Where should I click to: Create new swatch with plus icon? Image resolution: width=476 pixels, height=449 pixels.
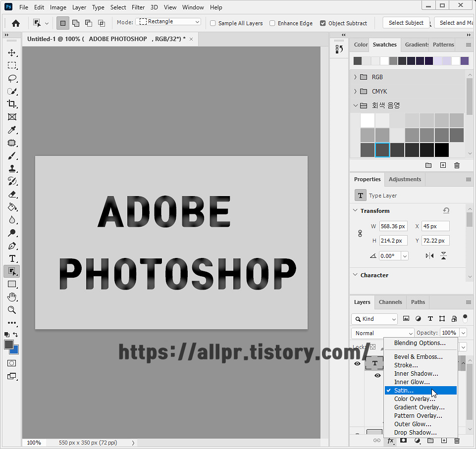443,165
